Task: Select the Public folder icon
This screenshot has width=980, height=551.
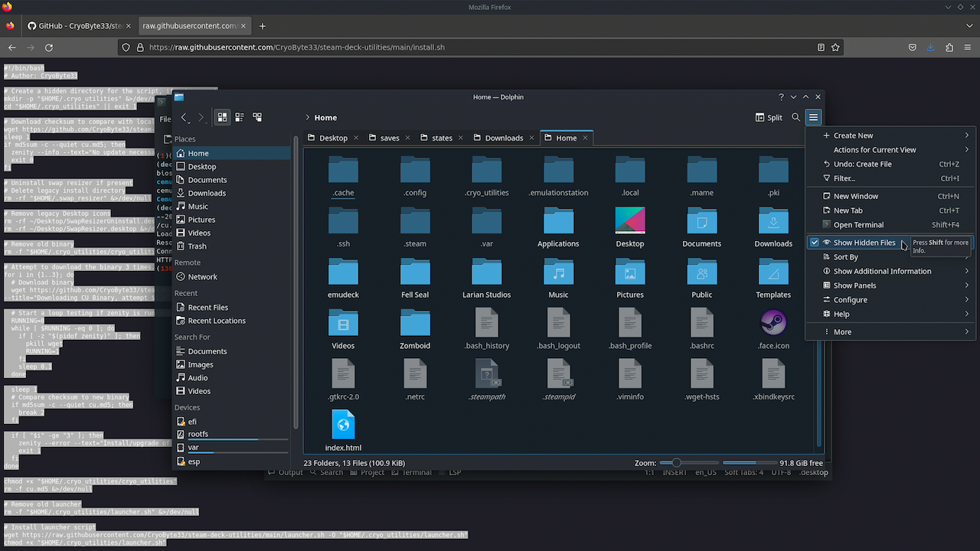Action: tap(701, 272)
